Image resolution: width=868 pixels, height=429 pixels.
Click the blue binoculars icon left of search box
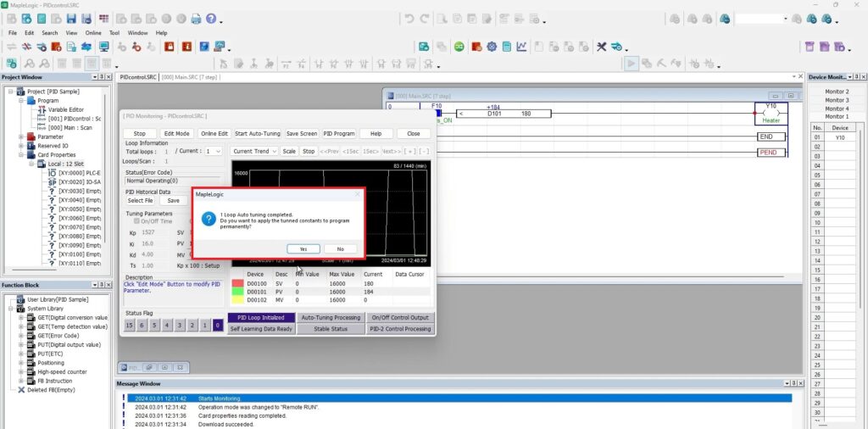(x=725, y=19)
